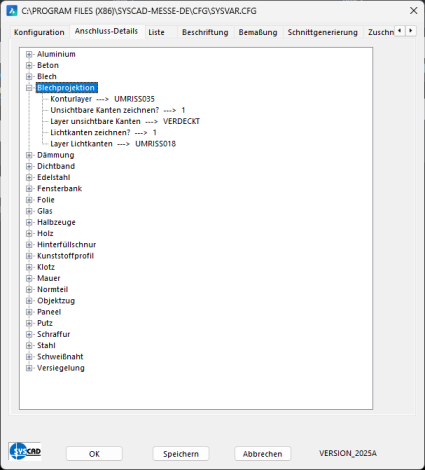
Task: Click the Abbrechen button
Action: point(262,454)
